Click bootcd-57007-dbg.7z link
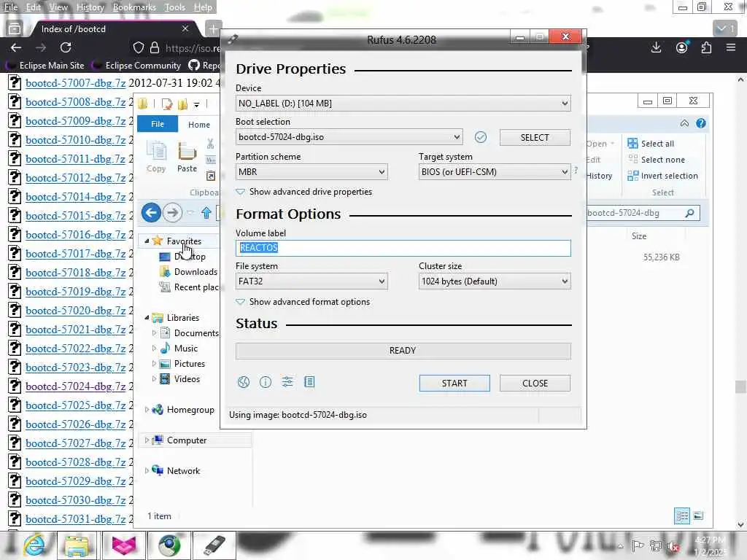This screenshot has width=747, height=560. point(75,83)
